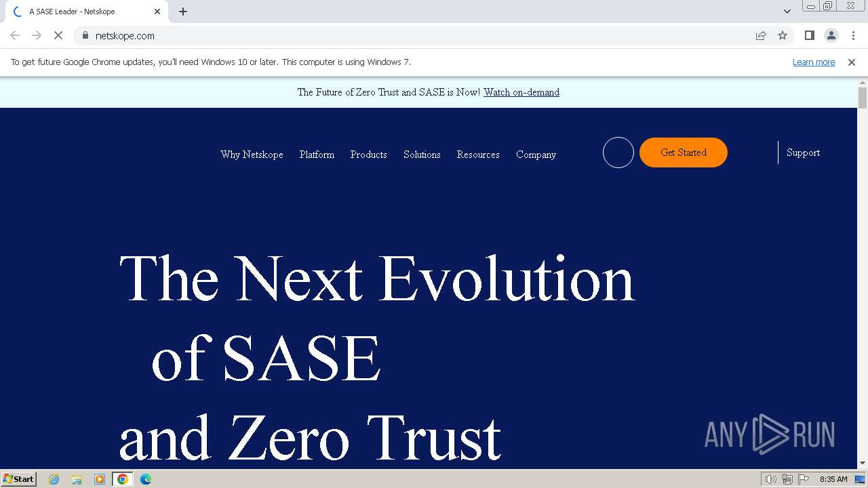The height and width of the screenshot is (488, 868).
Task: Open network status tray icon
Action: [x=787, y=479]
